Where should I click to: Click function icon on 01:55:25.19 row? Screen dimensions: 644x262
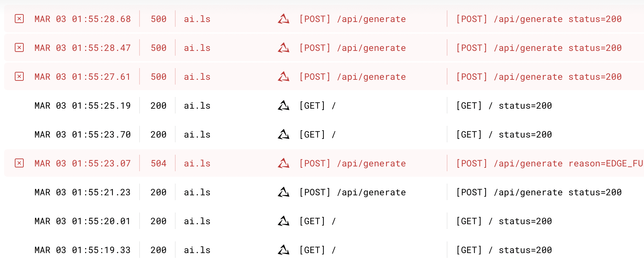(x=284, y=106)
